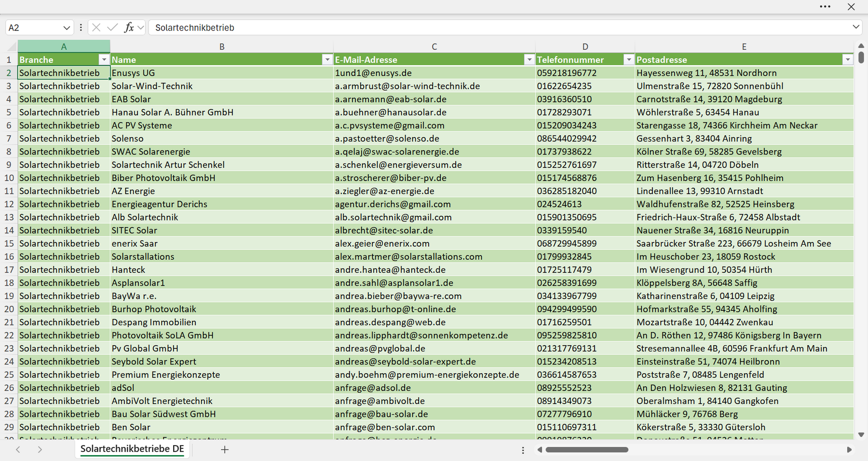This screenshot has height=461, width=868.
Task: Open the Branche column filter dropdown
Action: tap(104, 59)
